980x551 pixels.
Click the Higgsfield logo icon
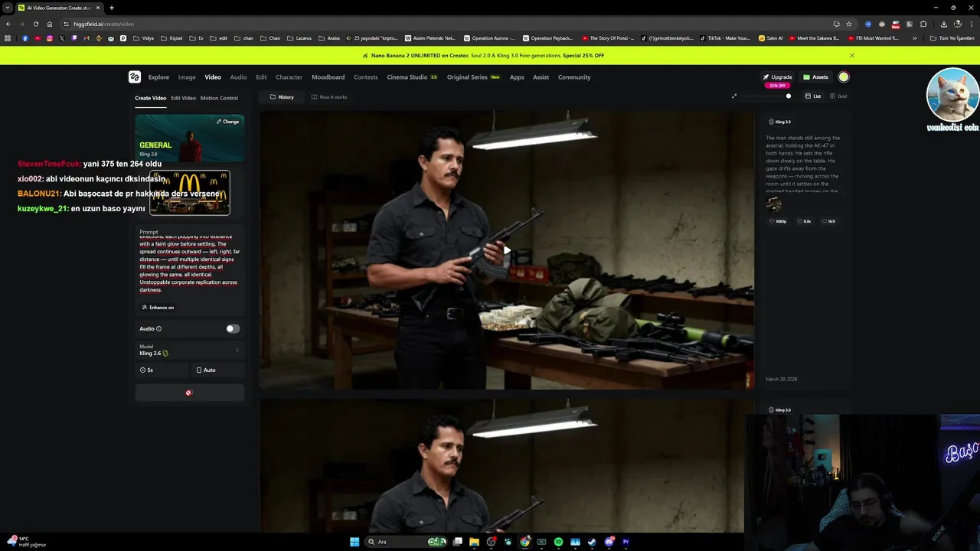[x=134, y=77]
